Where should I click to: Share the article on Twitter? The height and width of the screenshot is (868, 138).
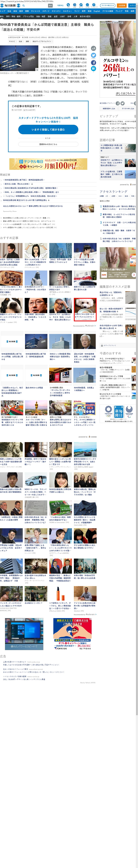(93, 55)
